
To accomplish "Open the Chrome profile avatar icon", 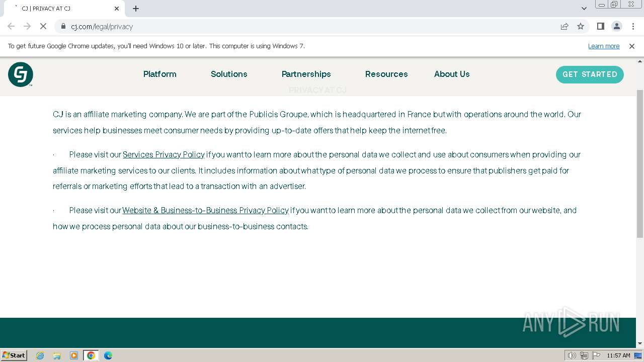I will [x=616, y=26].
